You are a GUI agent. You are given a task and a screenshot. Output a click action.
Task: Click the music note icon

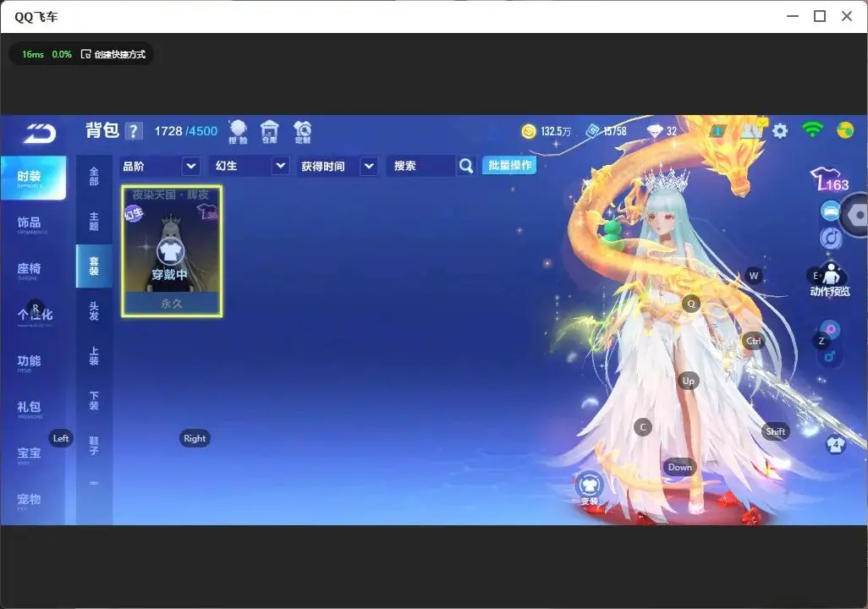coord(831,238)
